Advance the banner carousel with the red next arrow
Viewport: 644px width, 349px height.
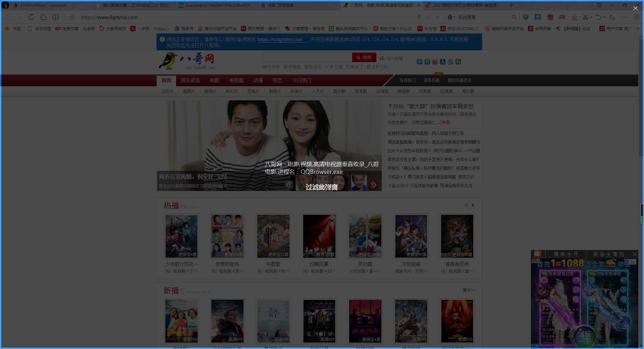coord(373,185)
